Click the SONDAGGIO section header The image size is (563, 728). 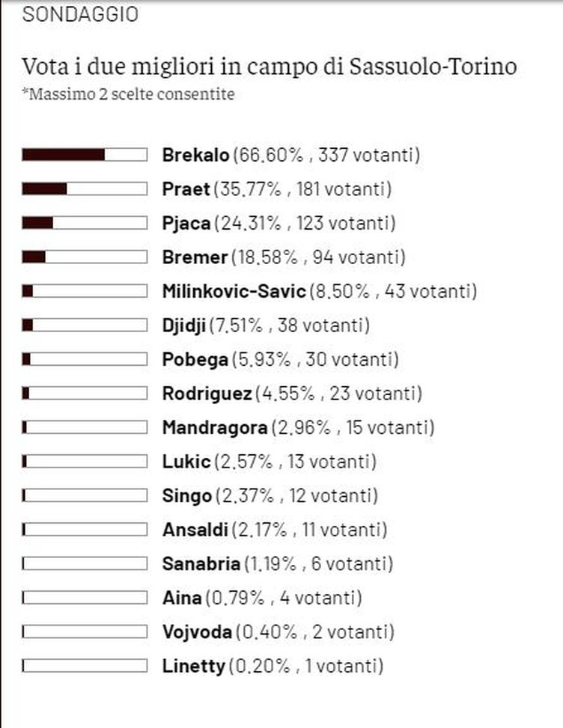click(x=80, y=14)
